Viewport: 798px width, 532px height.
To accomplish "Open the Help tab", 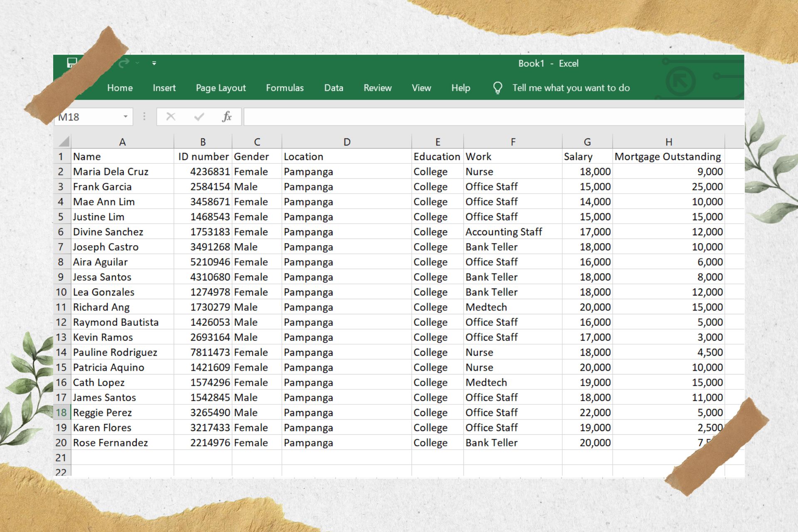I will tap(461, 88).
